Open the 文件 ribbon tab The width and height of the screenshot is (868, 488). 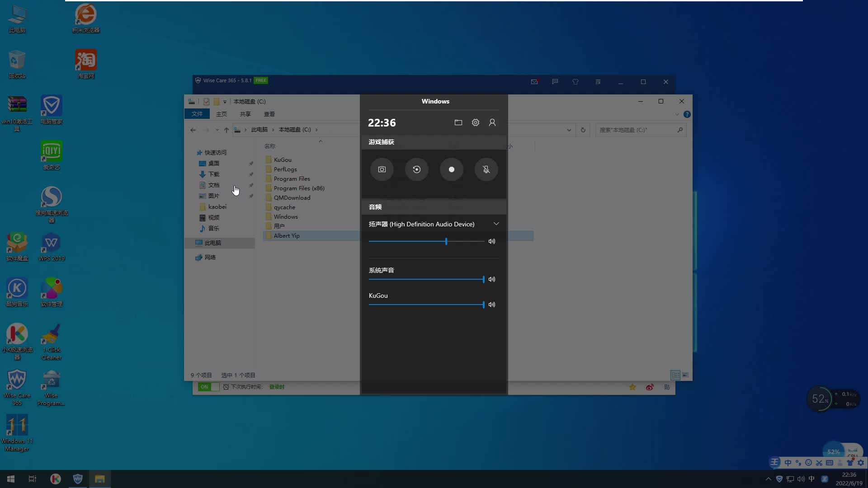tap(197, 114)
